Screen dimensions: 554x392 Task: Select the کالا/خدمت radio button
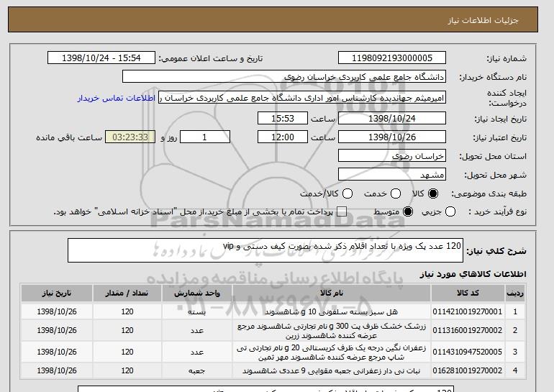(x=348, y=193)
